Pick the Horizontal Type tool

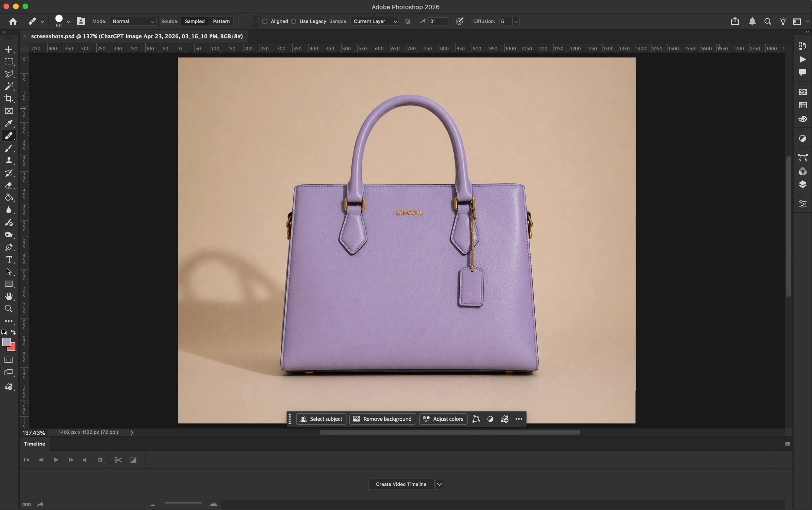click(x=9, y=259)
